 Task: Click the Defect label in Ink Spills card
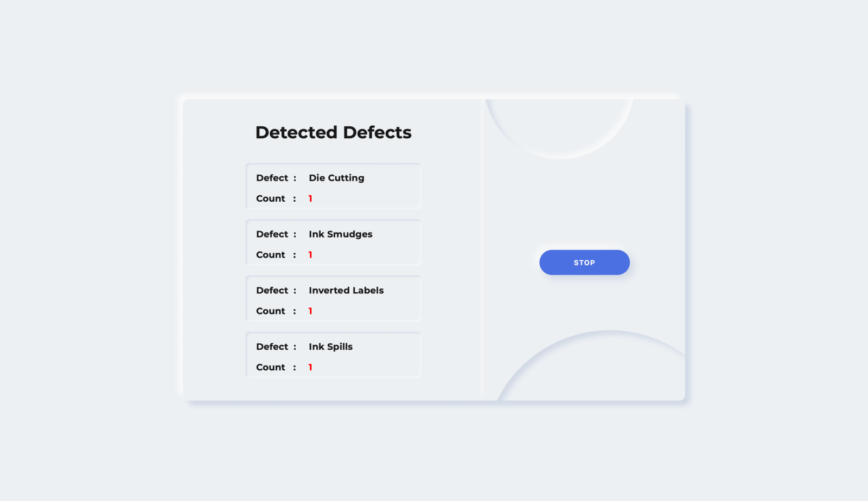click(272, 347)
